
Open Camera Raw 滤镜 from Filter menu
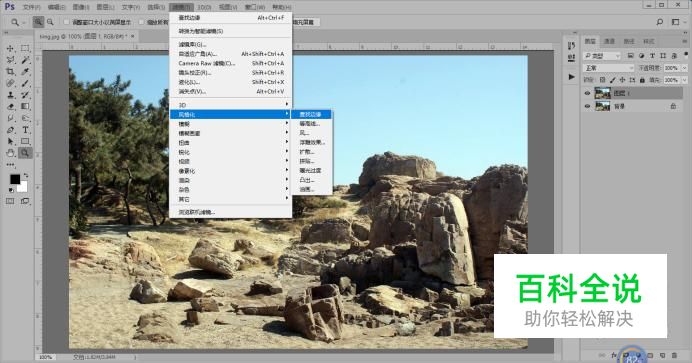(231, 63)
